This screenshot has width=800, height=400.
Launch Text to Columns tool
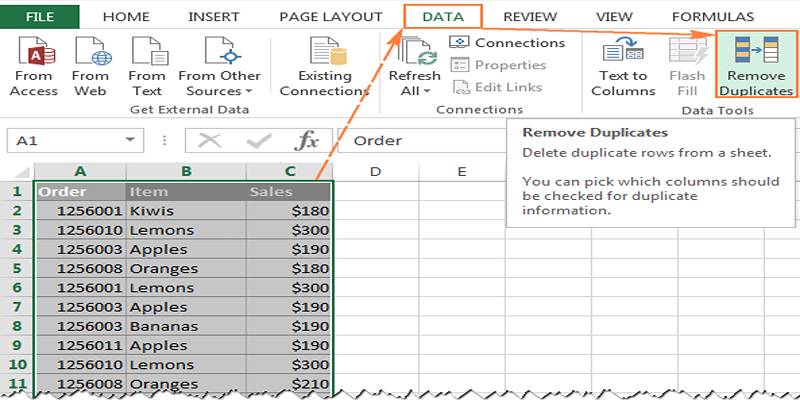pyautogui.click(x=623, y=66)
